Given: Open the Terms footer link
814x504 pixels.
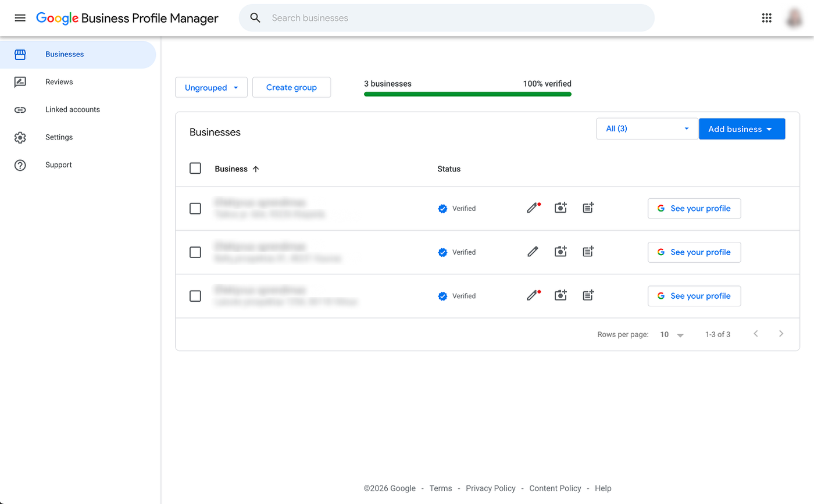Looking at the screenshot, I should 441,488.
